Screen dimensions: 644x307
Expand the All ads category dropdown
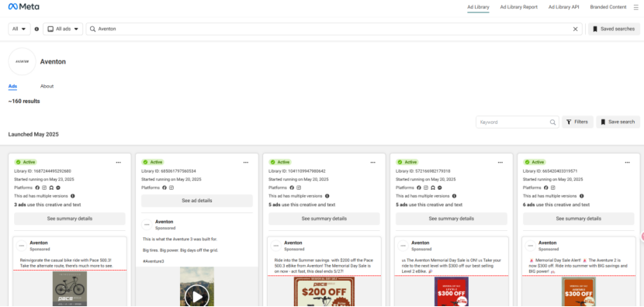63,29
